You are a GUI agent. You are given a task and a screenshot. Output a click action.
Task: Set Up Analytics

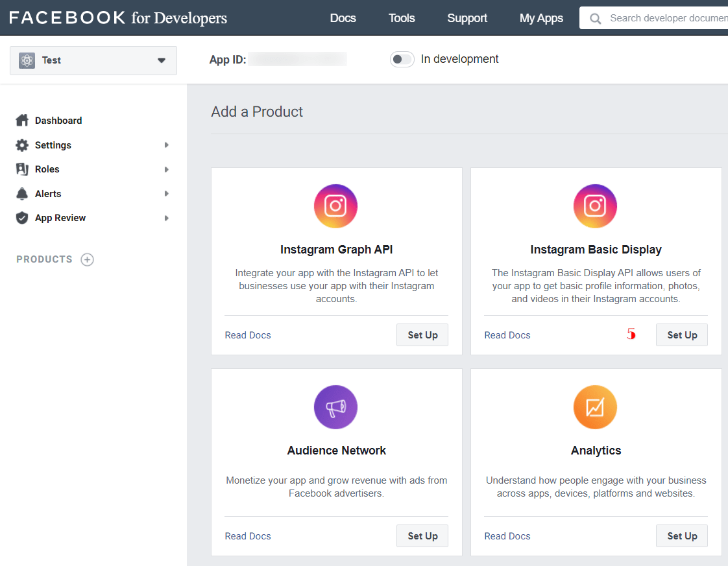[x=682, y=536]
